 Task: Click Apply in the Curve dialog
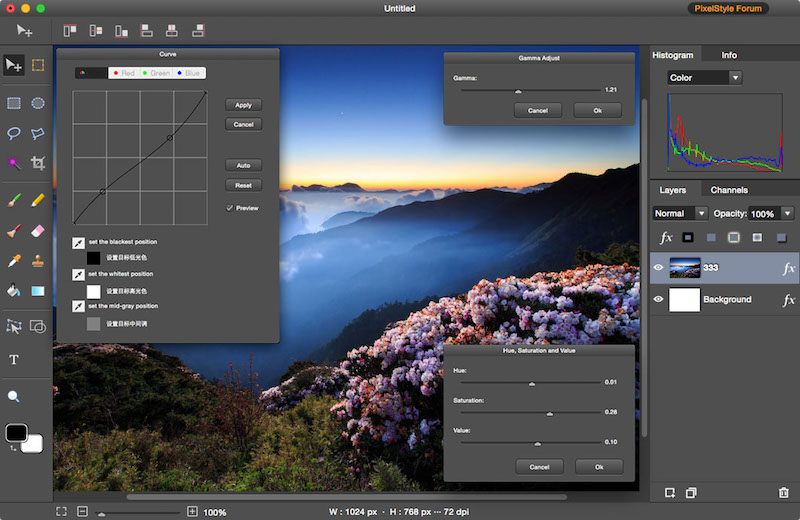(x=243, y=105)
